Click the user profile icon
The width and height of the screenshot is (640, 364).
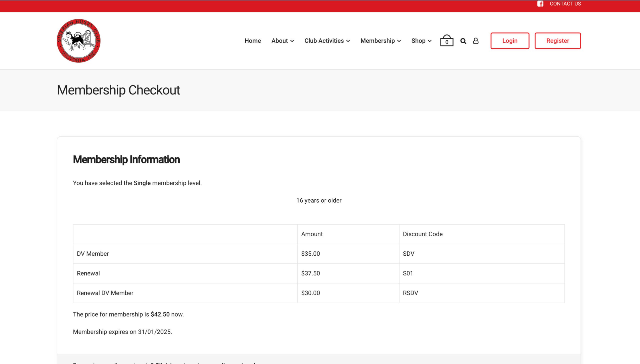tap(475, 41)
